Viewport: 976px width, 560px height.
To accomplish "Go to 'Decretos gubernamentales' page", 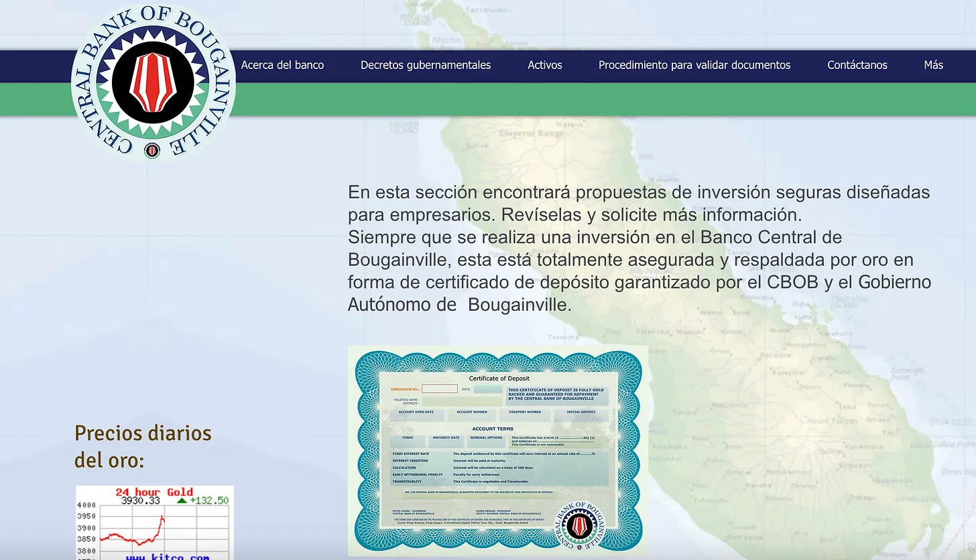I will (x=426, y=65).
